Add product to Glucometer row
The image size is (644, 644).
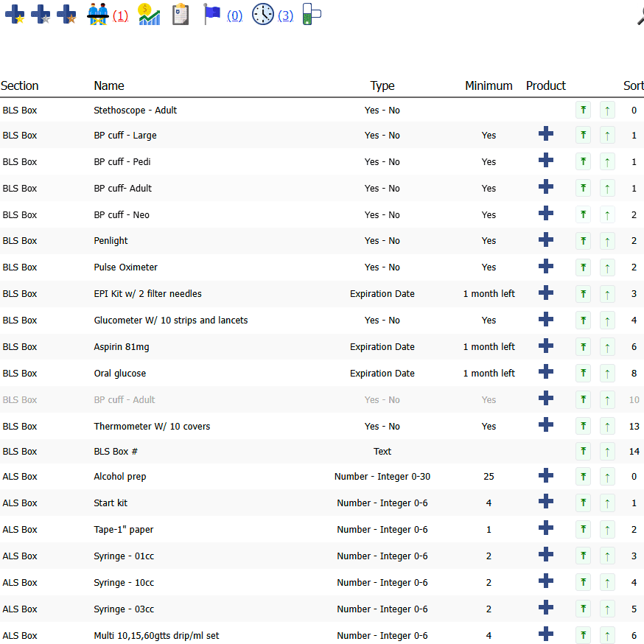coord(546,319)
